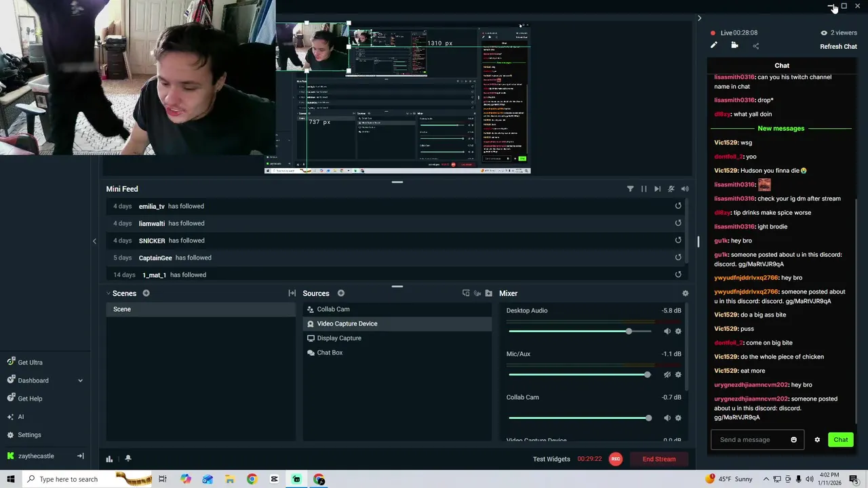This screenshot has width=868, height=488.
Task: Open scene transitions icon beside Scenes
Action: [x=292, y=293]
